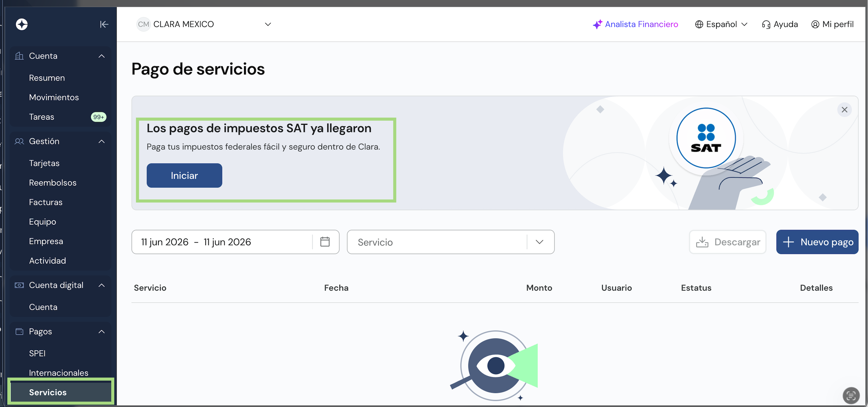Go to Resumen in the sidebar

47,78
